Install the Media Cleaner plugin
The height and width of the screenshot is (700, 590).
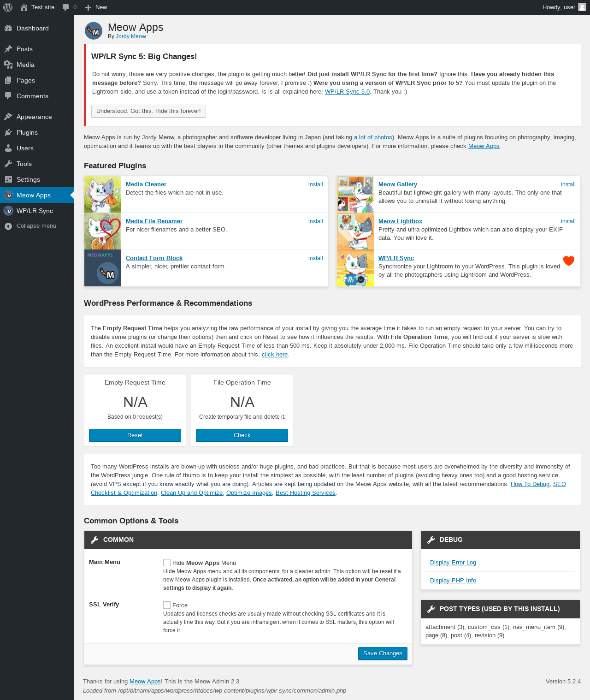click(x=316, y=184)
